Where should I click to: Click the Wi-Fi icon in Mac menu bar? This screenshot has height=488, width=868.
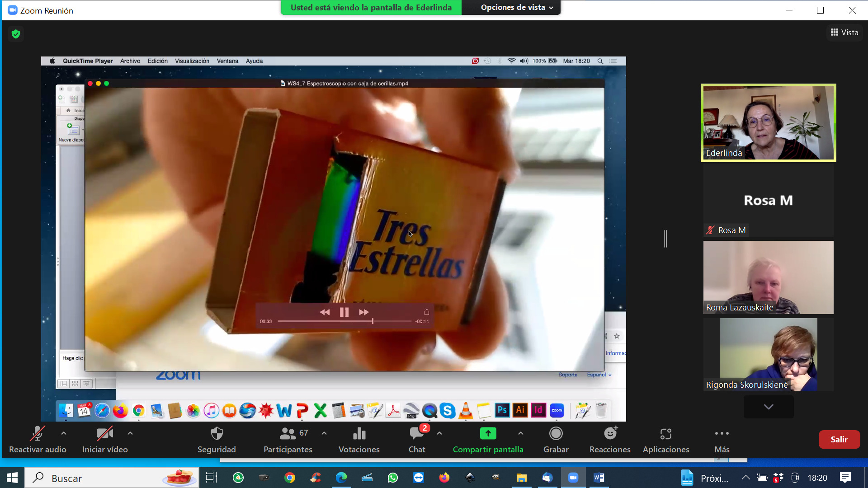point(511,61)
